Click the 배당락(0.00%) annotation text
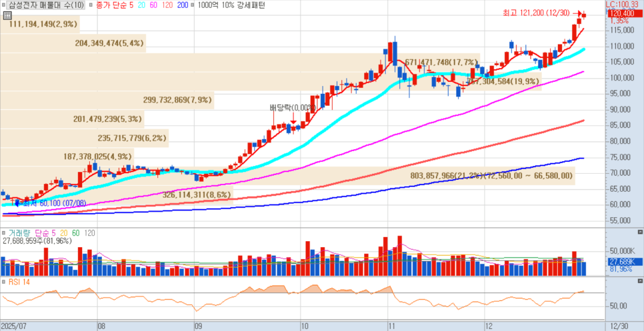 pyautogui.click(x=293, y=108)
